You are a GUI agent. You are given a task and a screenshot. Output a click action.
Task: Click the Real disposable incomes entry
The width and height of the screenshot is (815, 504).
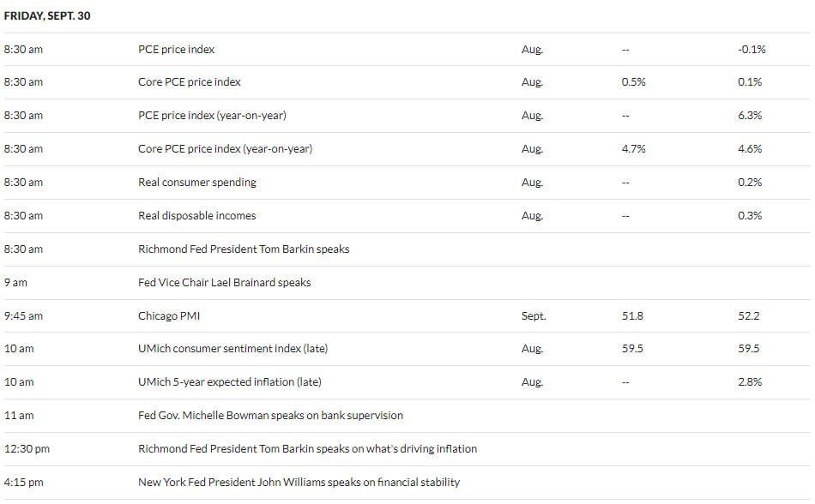197,215
